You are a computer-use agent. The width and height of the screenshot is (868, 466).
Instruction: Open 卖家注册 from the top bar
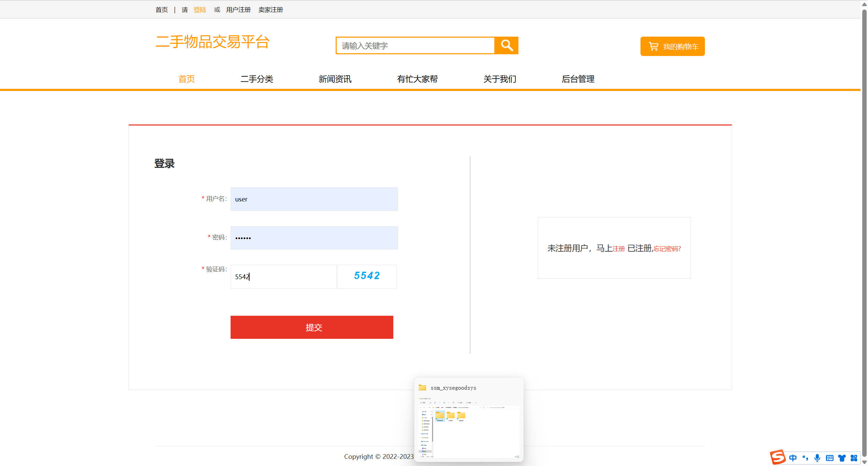click(270, 9)
